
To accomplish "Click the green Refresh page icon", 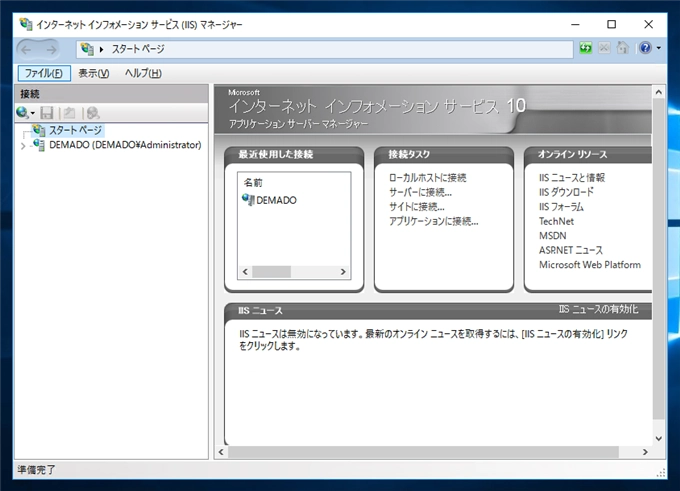I will tap(585, 48).
